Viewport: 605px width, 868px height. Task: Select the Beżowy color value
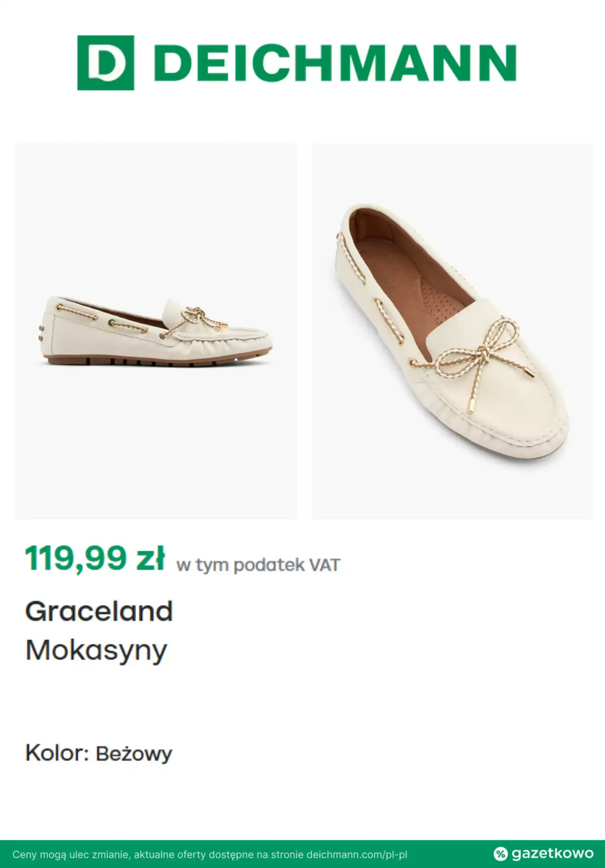(x=134, y=754)
